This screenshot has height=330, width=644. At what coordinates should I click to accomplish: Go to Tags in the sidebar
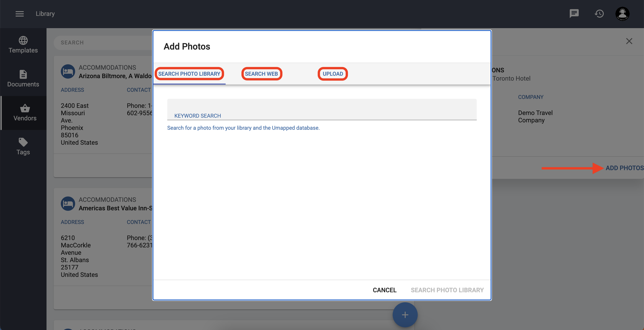point(23,146)
